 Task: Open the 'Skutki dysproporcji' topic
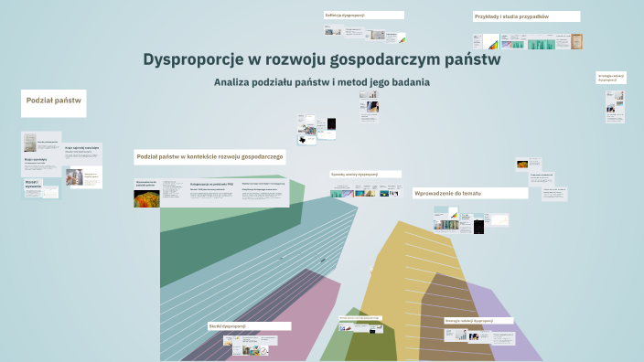(x=250, y=326)
